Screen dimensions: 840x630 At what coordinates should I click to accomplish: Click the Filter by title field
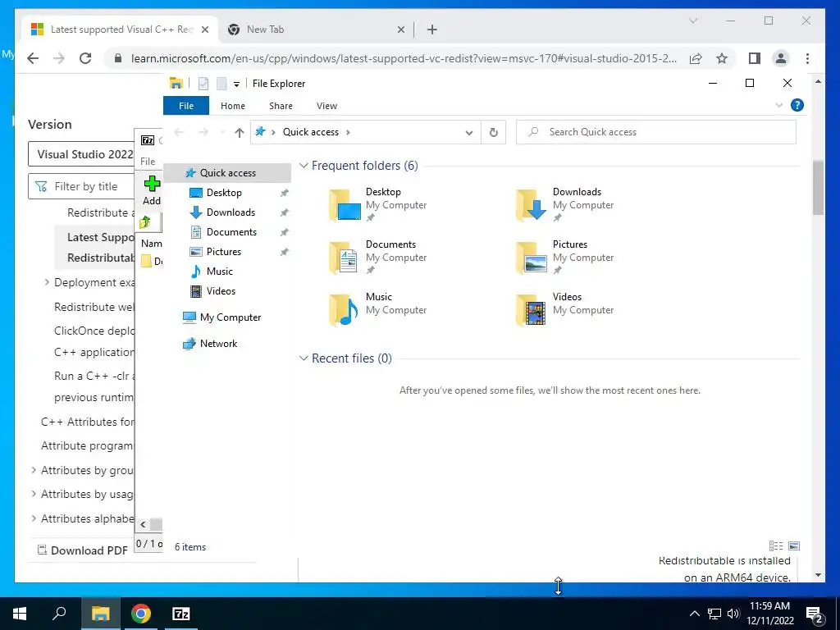coord(81,186)
